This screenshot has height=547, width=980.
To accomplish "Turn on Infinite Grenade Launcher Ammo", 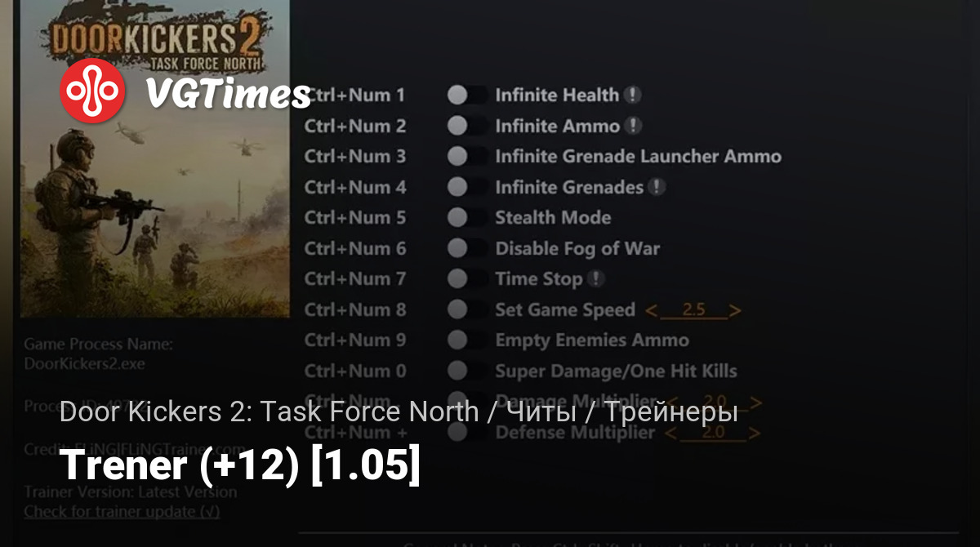I will [466, 157].
